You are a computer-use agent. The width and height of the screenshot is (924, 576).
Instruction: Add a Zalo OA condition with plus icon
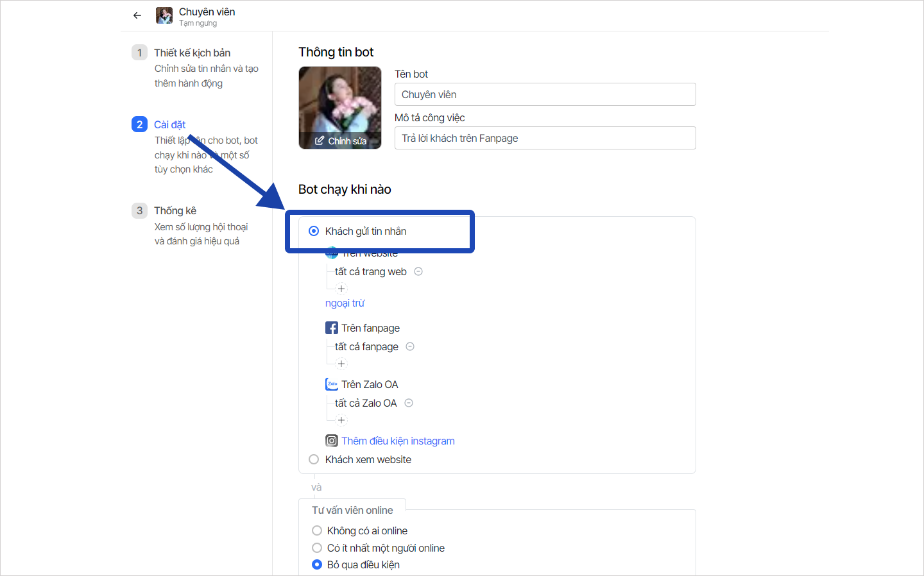coord(341,420)
